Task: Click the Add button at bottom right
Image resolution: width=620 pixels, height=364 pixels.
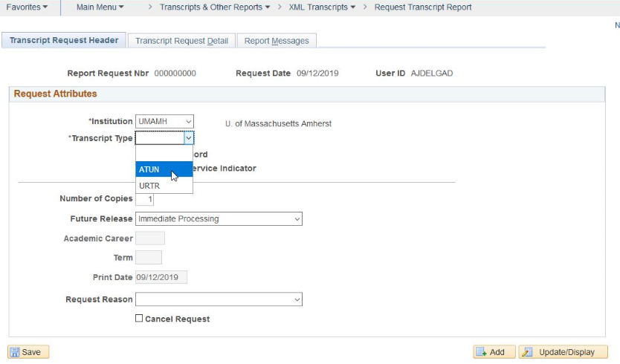Action: tap(491, 352)
